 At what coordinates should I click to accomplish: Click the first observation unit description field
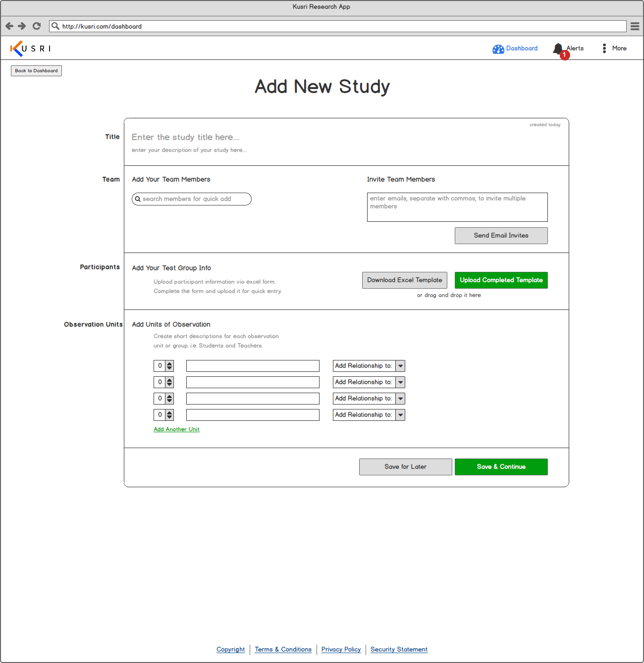pyautogui.click(x=253, y=366)
